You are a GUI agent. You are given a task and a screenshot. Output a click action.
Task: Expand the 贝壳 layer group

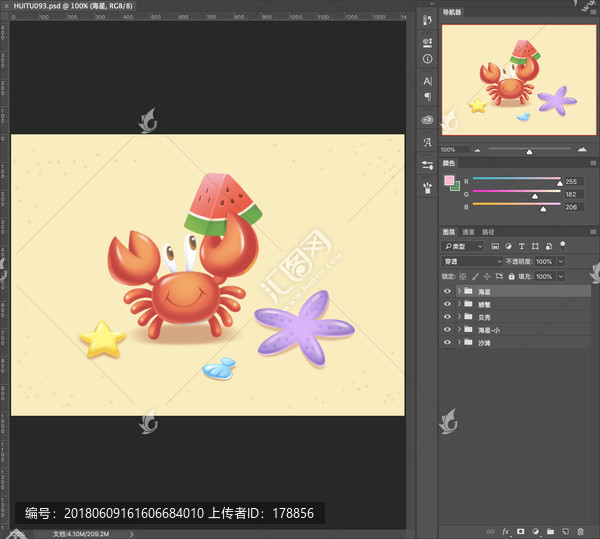point(459,317)
